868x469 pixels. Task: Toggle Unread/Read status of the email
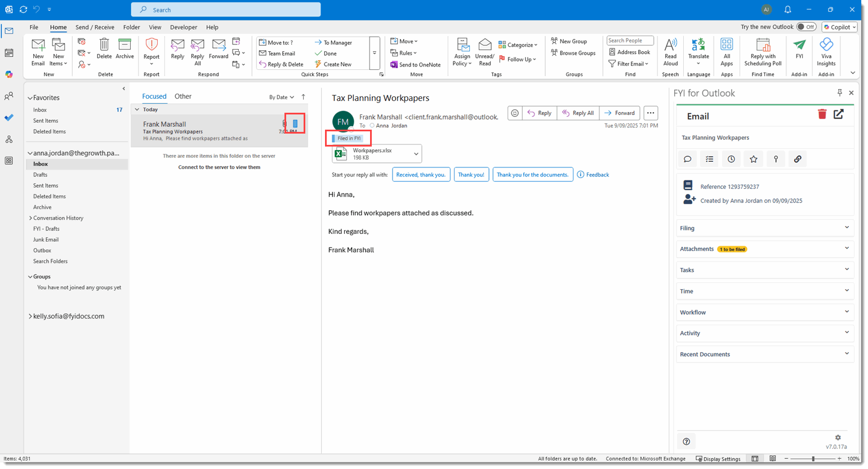[484, 52]
